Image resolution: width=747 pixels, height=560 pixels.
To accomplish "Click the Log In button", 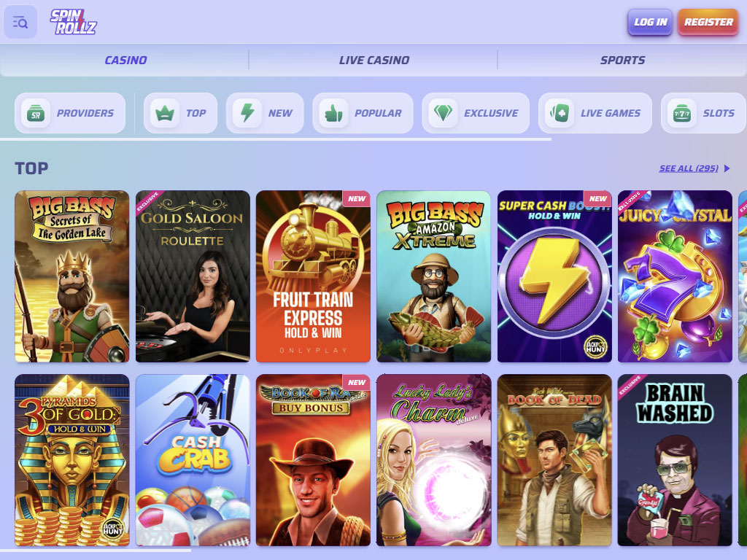I will click(x=650, y=22).
